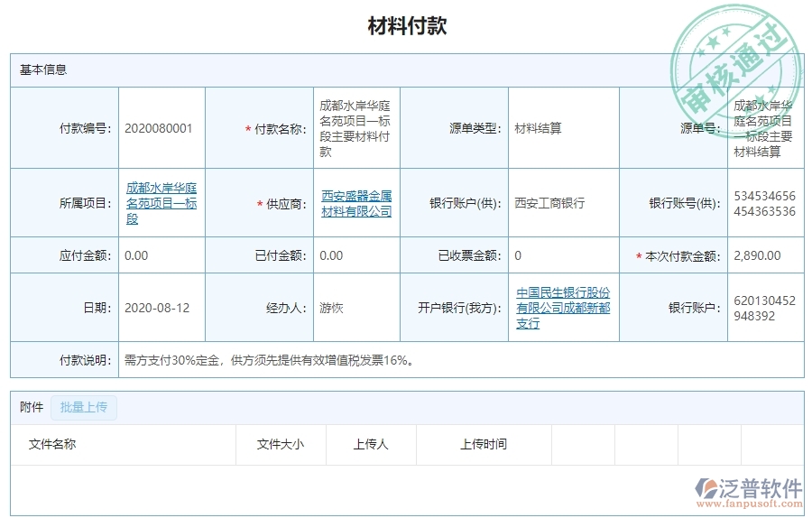Click the 所属项目 field label

click(x=85, y=203)
